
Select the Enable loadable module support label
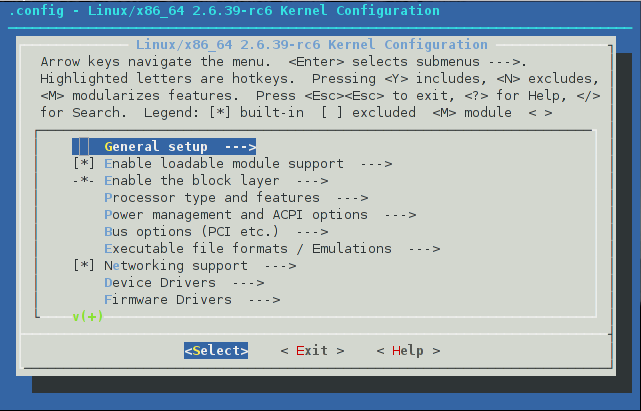224,164
